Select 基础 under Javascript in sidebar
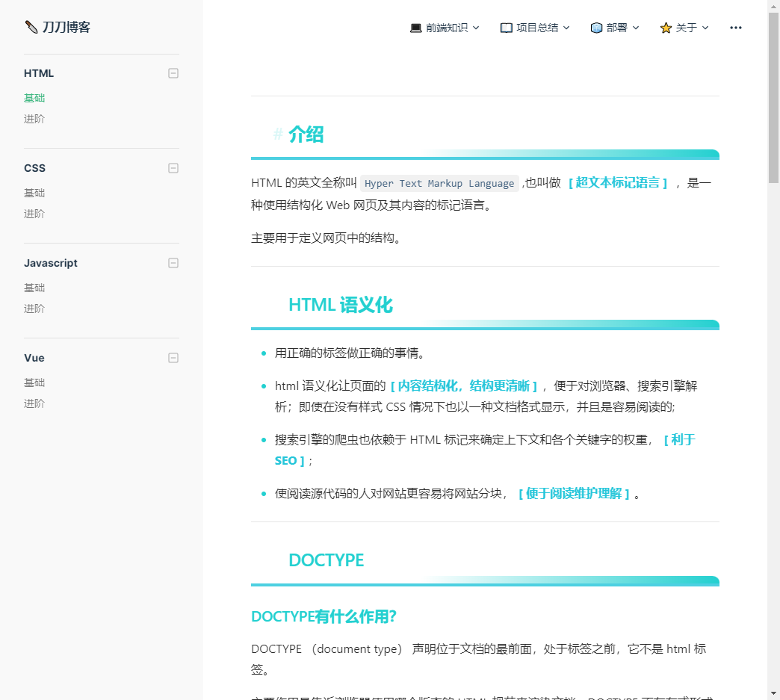 pyautogui.click(x=34, y=288)
